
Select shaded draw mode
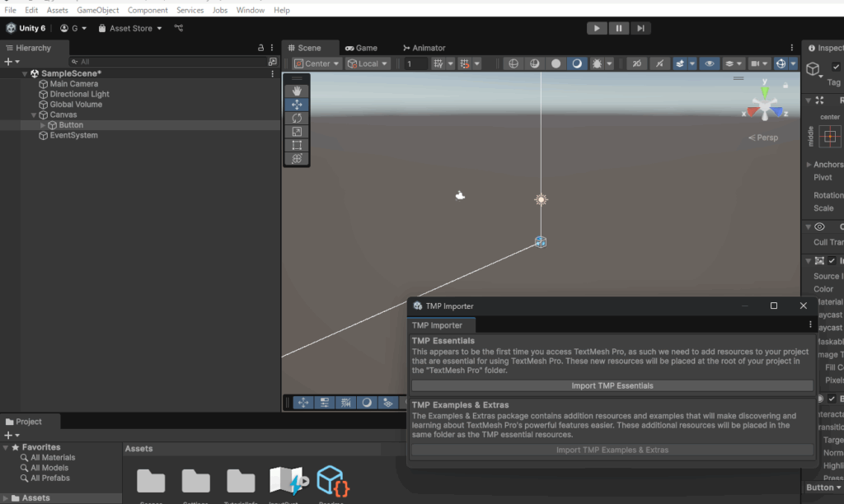(576, 63)
